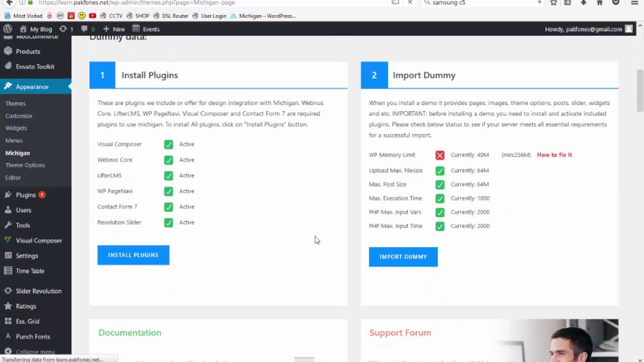644x362 pixels.
Task: Open the DSL Router bookmark
Action: tap(171, 16)
